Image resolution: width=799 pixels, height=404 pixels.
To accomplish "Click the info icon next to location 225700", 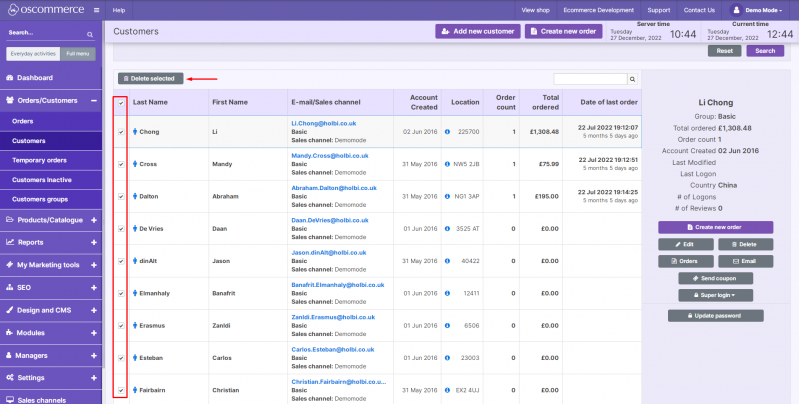I will pos(447,132).
